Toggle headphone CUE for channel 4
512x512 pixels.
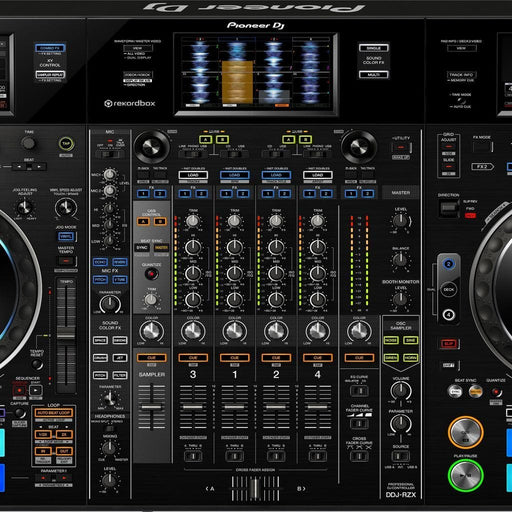[318, 358]
